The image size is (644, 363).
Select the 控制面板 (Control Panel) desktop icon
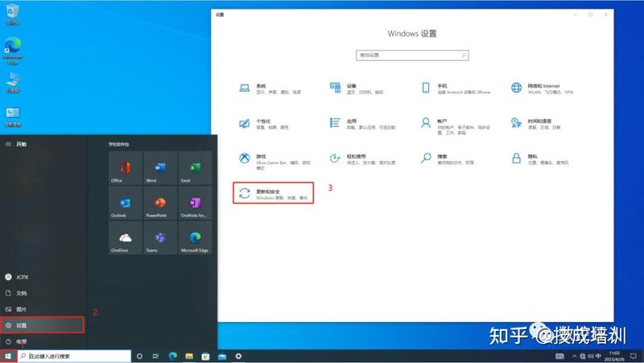point(13,117)
